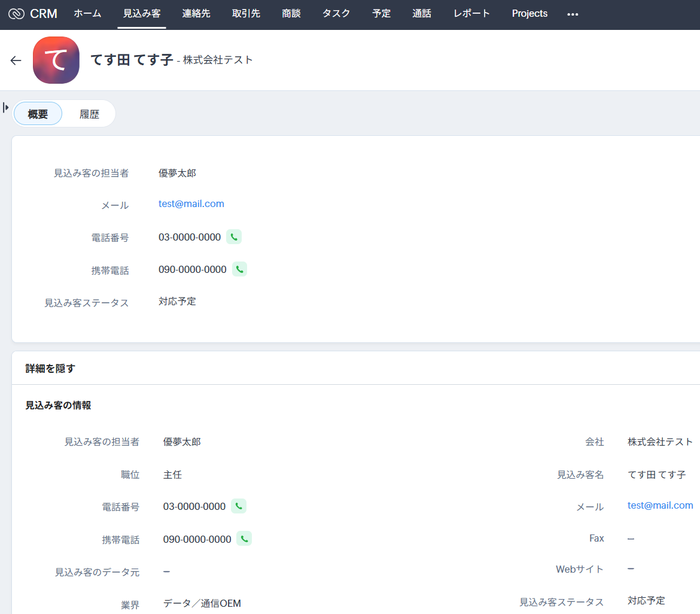
Task: Open the 連絡先 module
Action: 196,14
